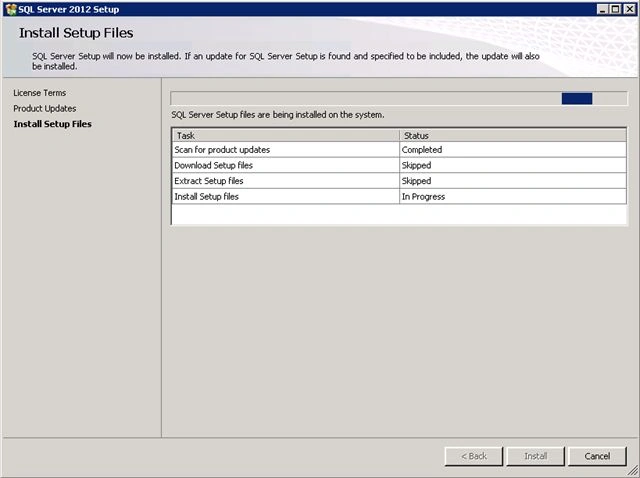This screenshot has height=478, width=640.
Task: Click 'Skipped' status for Extract Setup files
Action: [513, 180]
